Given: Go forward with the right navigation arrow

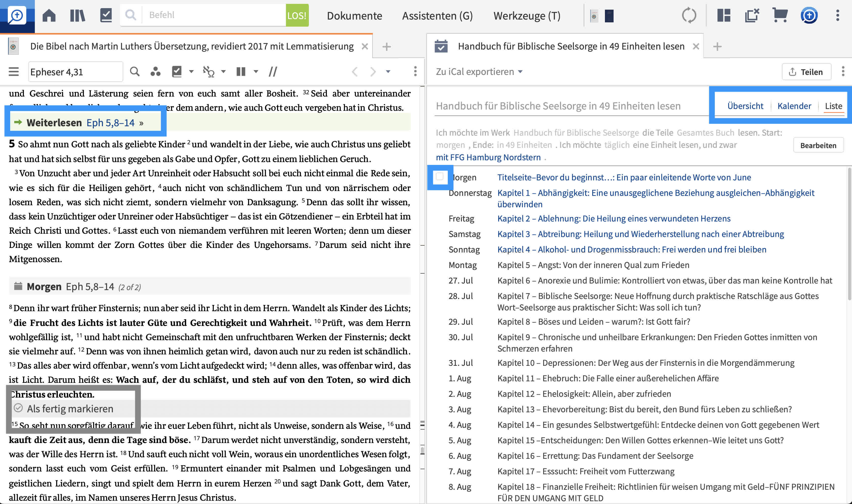Looking at the screenshot, I should 373,72.
